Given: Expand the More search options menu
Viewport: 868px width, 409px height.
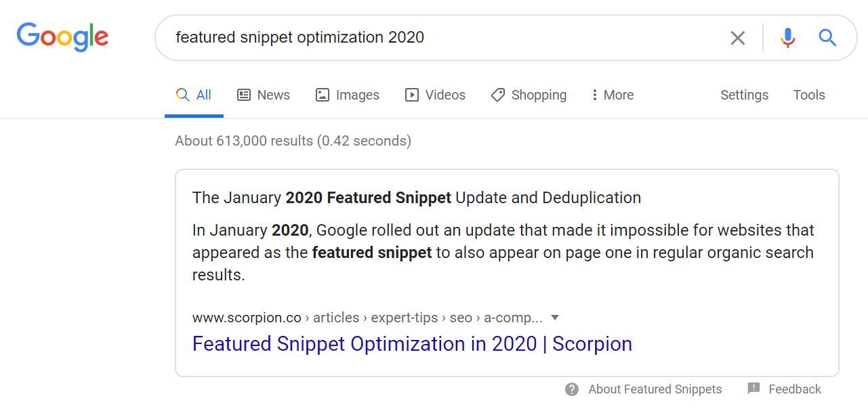Looking at the screenshot, I should click(x=613, y=95).
